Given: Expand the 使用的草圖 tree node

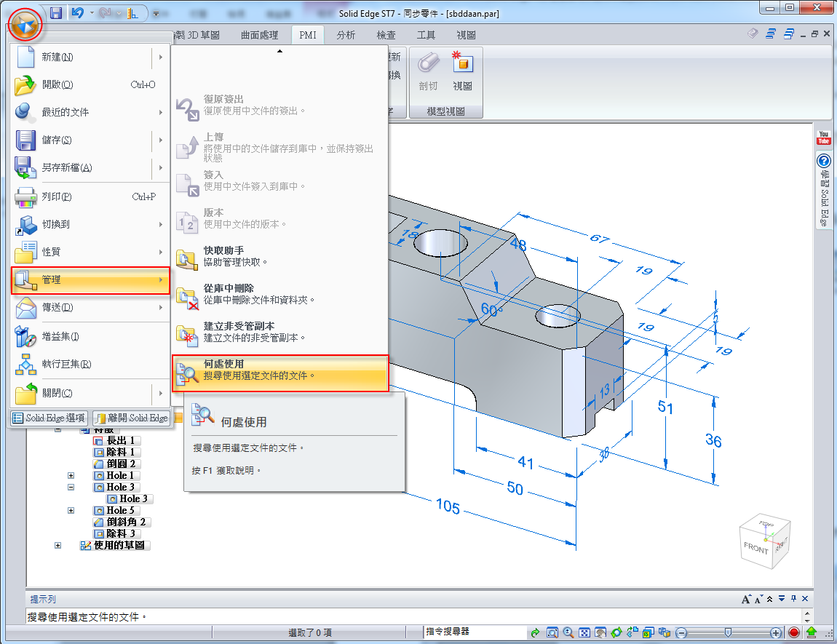Looking at the screenshot, I should pyautogui.click(x=57, y=545).
